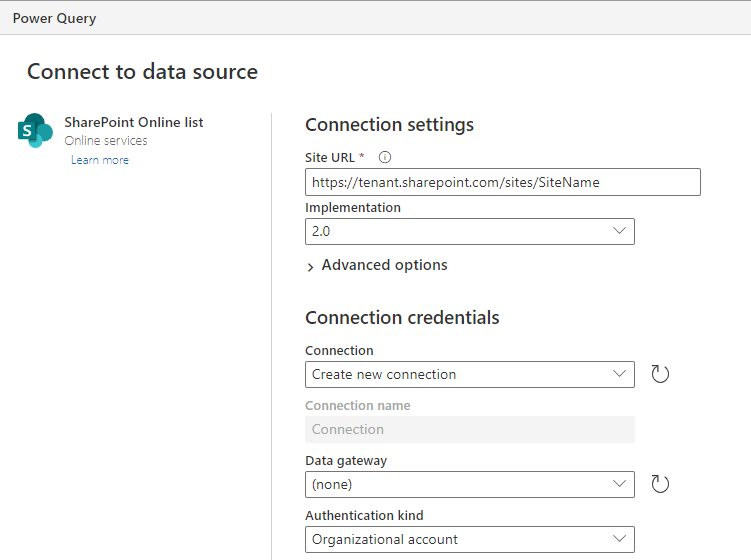Open the Implementation 2.0 dropdown
The image size is (751, 560).
click(x=470, y=231)
